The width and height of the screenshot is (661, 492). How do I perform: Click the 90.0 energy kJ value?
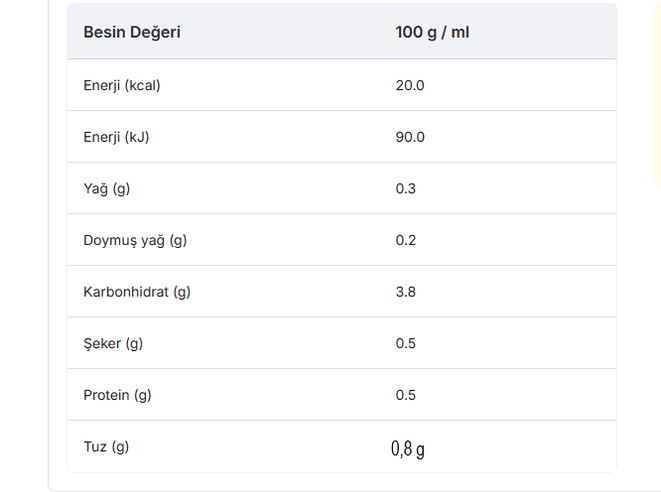pyautogui.click(x=410, y=137)
